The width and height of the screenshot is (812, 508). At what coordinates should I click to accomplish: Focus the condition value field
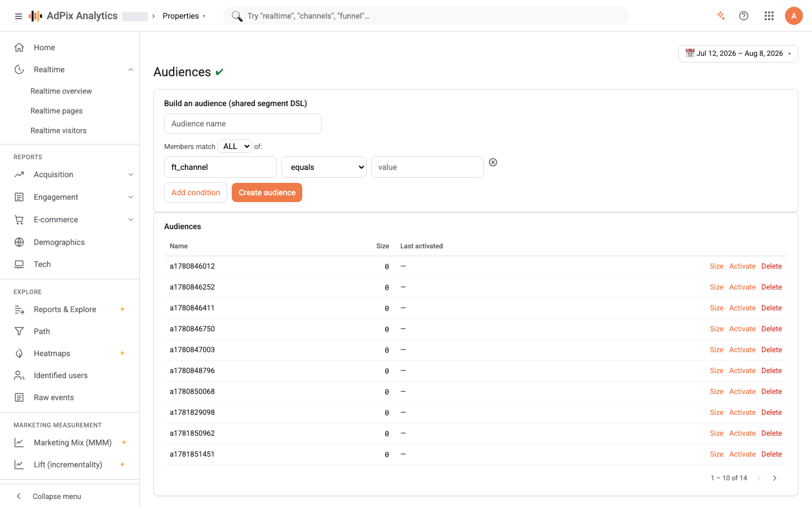[427, 167]
